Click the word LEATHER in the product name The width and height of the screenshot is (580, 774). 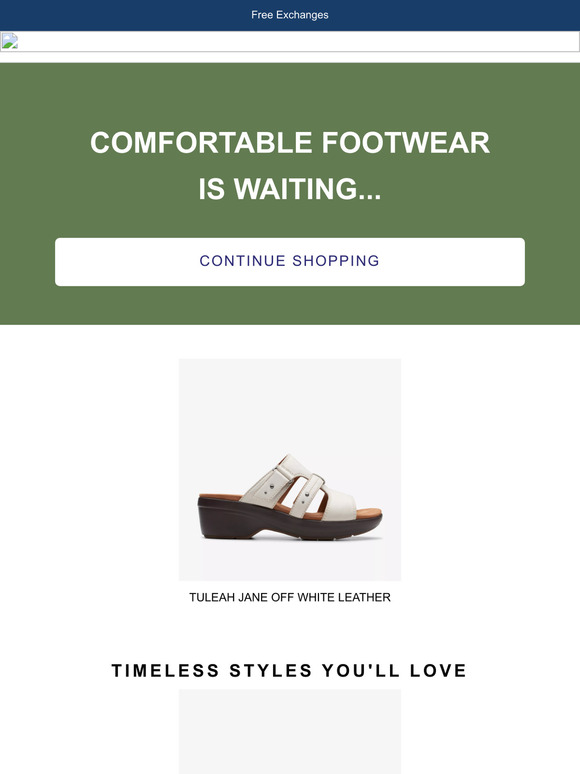(x=364, y=597)
